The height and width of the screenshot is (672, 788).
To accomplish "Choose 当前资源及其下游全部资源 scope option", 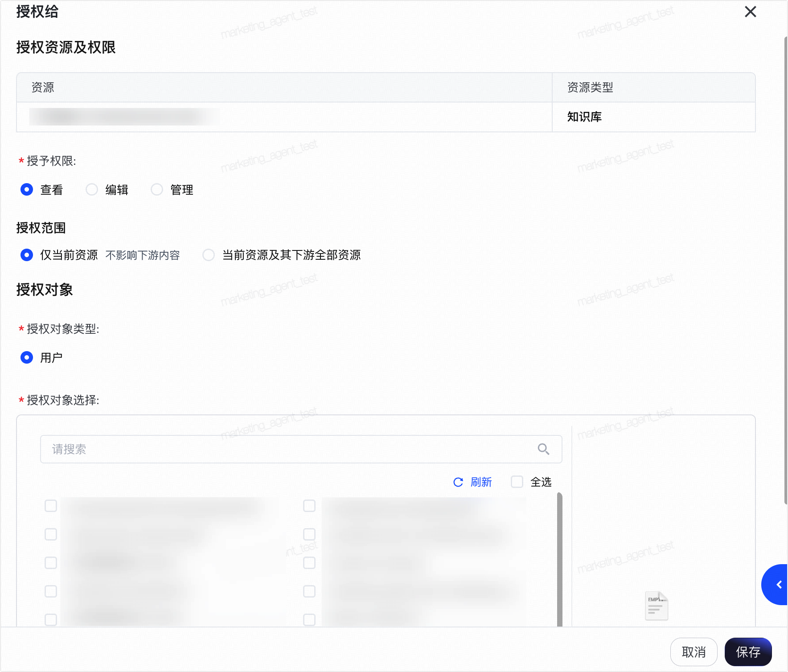I will point(209,255).
